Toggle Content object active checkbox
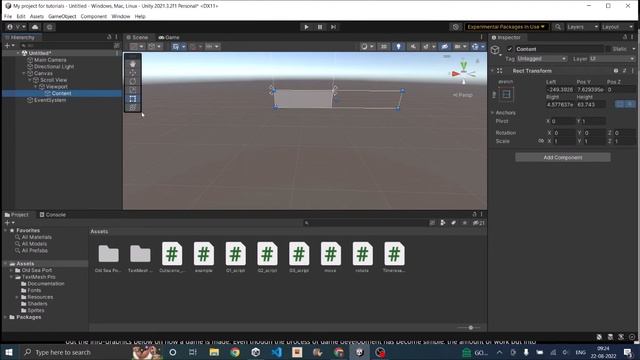Screen dimensions: 640x360 click(509, 49)
